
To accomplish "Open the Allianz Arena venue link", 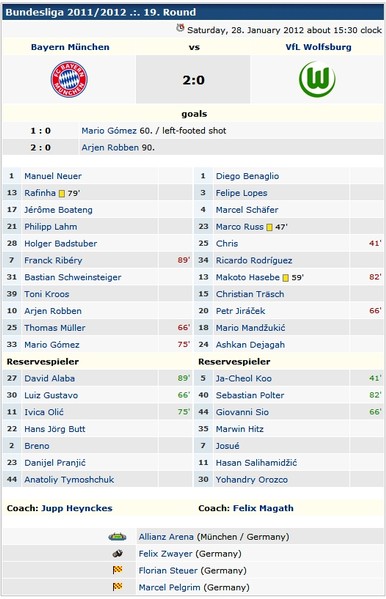I will coord(166,537).
